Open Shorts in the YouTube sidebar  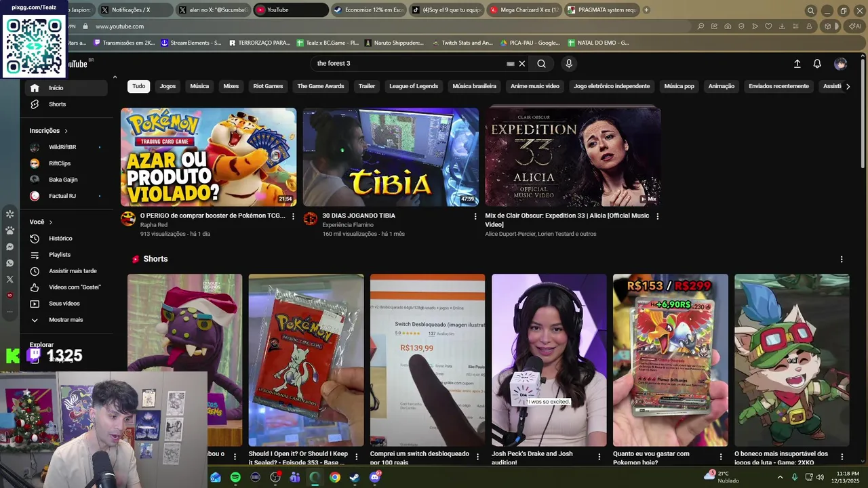(66, 104)
